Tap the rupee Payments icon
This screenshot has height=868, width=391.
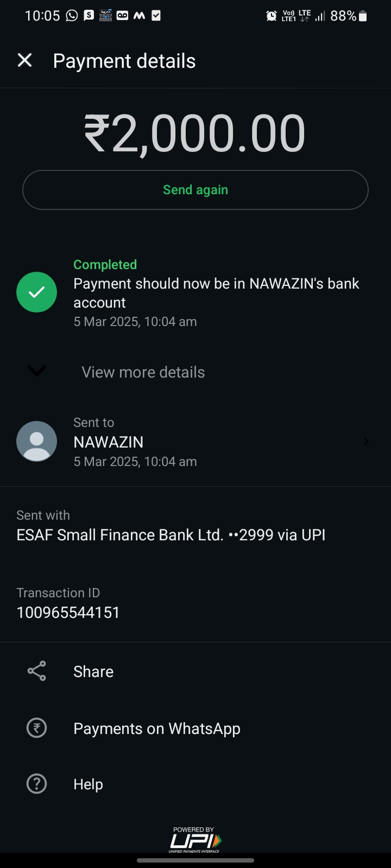pyautogui.click(x=36, y=728)
